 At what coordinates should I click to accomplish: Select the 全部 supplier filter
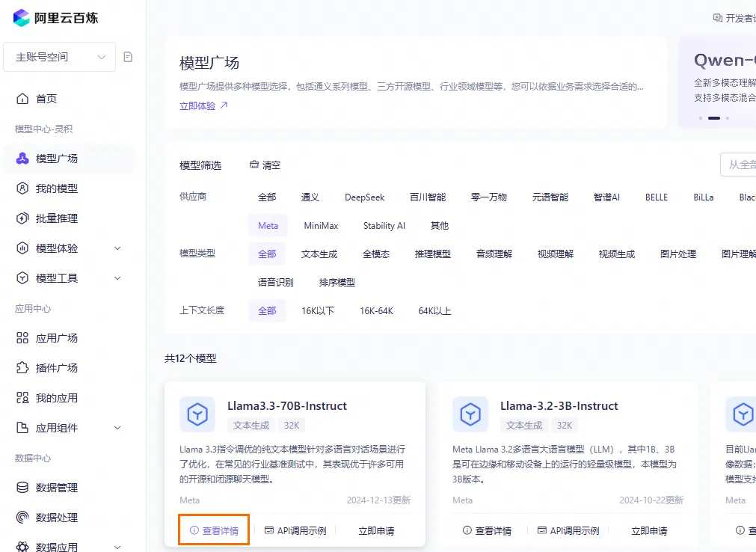pos(267,197)
